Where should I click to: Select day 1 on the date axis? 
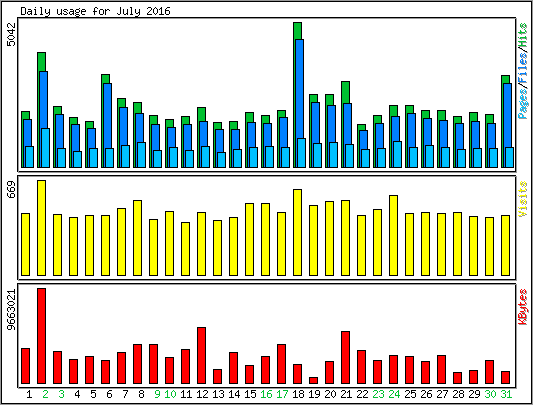coord(29,394)
